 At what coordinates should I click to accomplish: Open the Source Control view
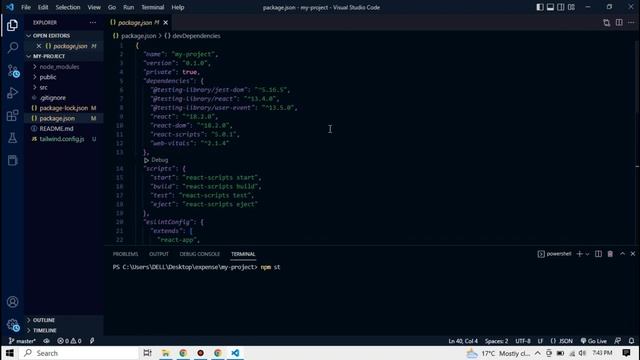click(13, 71)
